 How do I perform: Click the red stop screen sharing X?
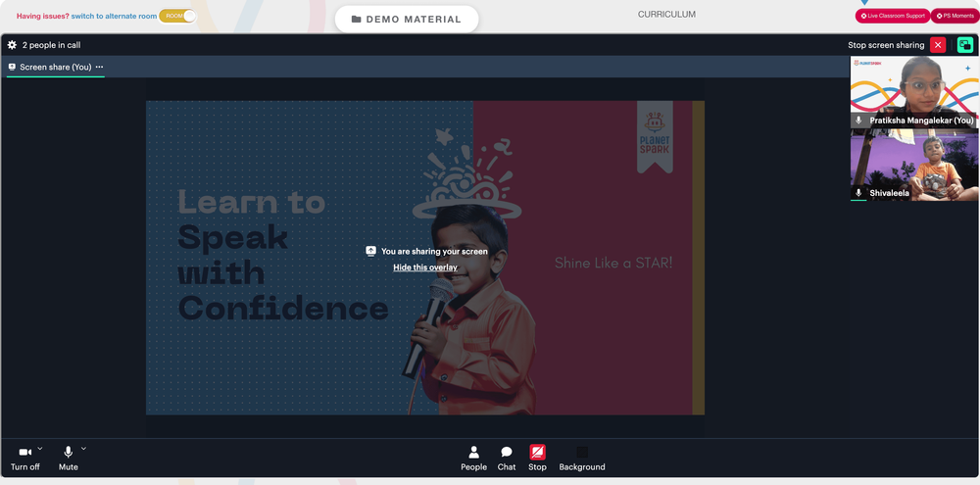(938, 45)
